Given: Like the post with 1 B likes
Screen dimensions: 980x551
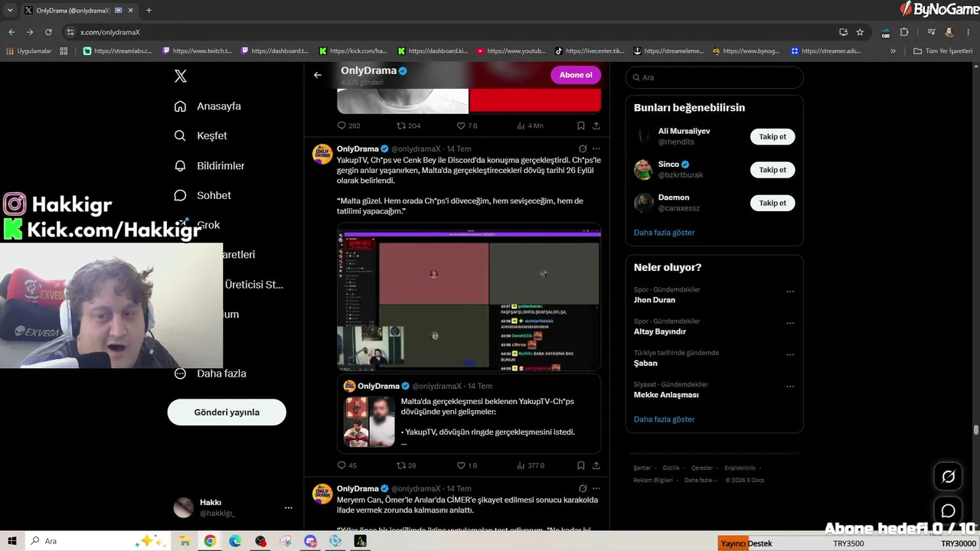Looking at the screenshot, I should [x=467, y=465].
